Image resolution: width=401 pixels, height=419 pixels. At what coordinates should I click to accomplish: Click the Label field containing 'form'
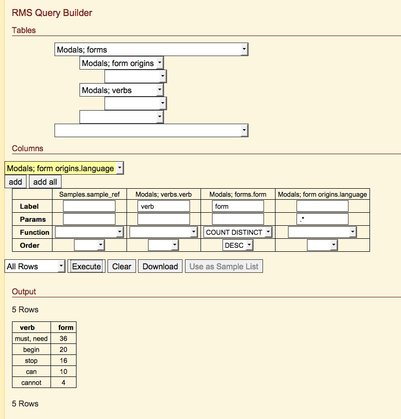point(238,206)
